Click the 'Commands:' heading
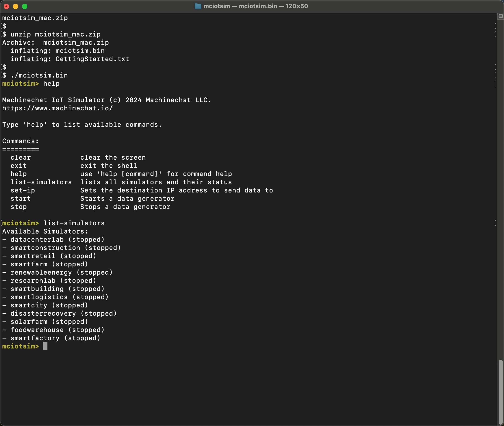Image resolution: width=504 pixels, height=426 pixels. coord(21,141)
